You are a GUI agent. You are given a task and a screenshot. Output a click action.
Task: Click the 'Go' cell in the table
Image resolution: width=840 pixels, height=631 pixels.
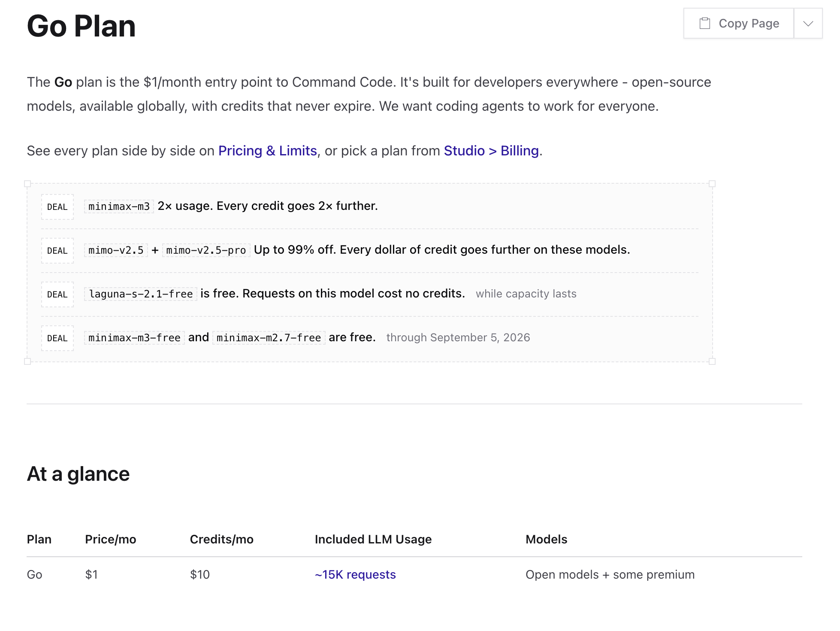click(x=35, y=574)
